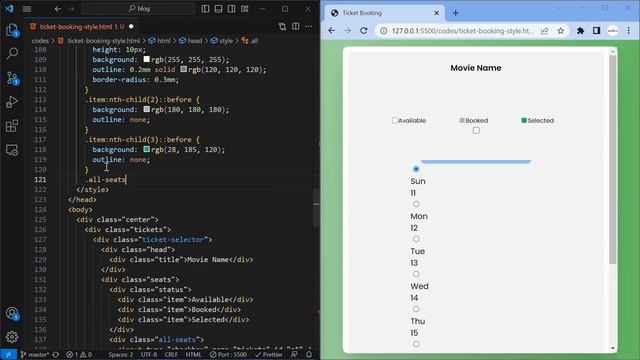The height and width of the screenshot is (360, 640).
Task: Open the rgb(180, 180, 180) color swatch
Action: tap(147, 109)
